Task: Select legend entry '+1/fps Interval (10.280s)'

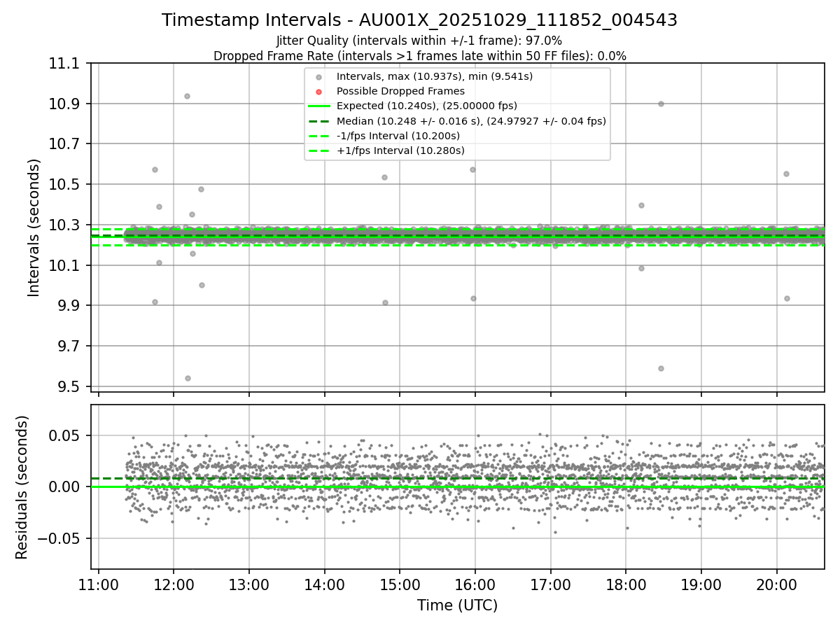Action: click(x=400, y=150)
